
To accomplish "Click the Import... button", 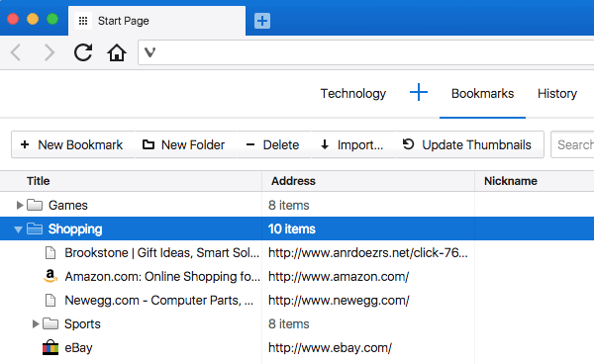I will click(353, 144).
